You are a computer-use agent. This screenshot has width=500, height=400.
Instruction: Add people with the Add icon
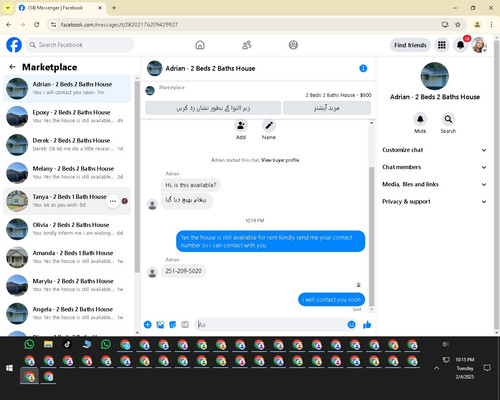coord(241,126)
